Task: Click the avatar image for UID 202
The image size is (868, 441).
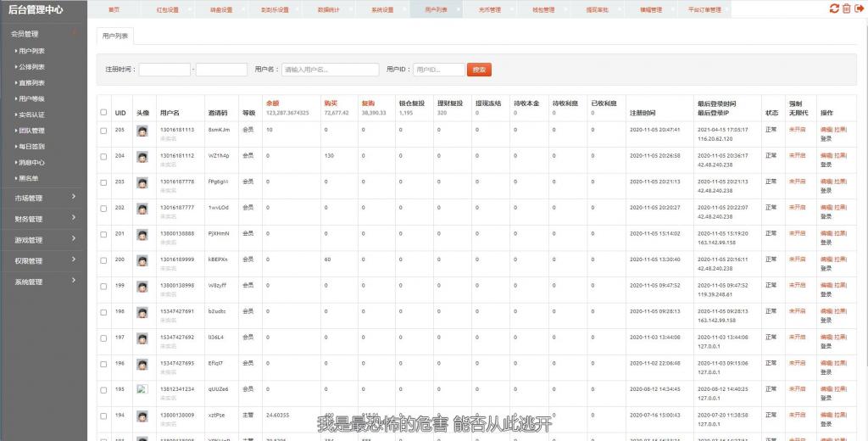Action: tap(142, 209)
